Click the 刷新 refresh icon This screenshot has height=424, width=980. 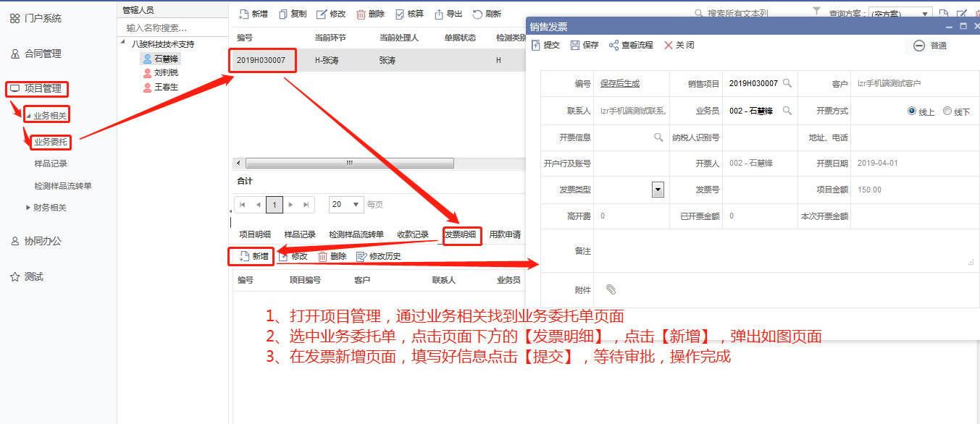[x=477, y=14]
